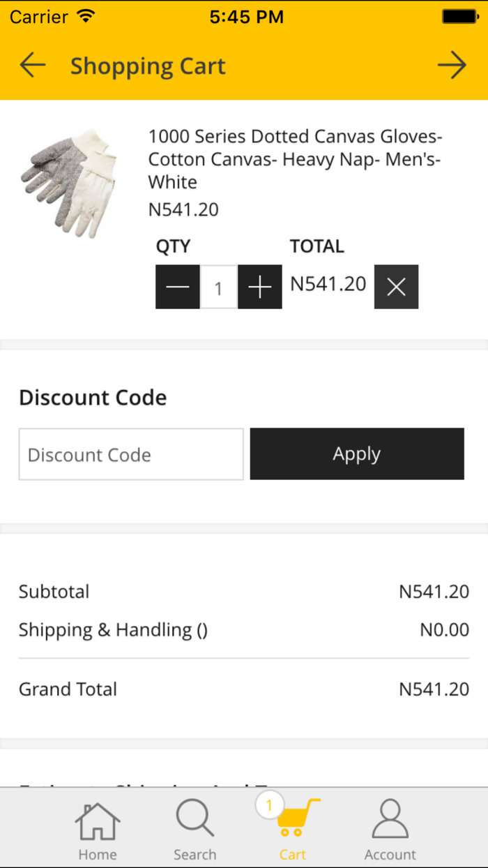Select the Discount Code input field

pyautogui.click(x=130, y=454)
